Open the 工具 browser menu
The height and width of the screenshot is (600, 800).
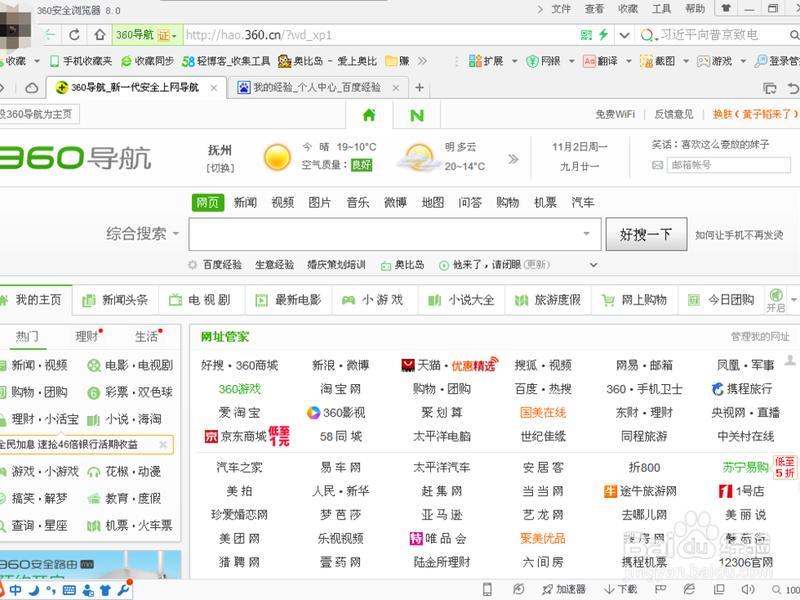pyautogui.click(x=661, y=9)
